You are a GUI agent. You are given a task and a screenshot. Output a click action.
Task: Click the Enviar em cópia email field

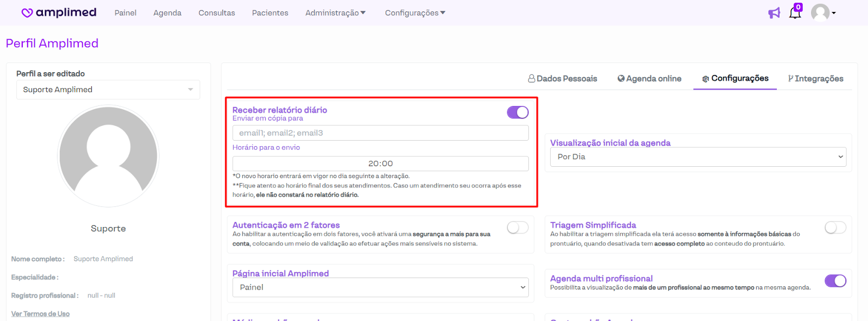380,133
